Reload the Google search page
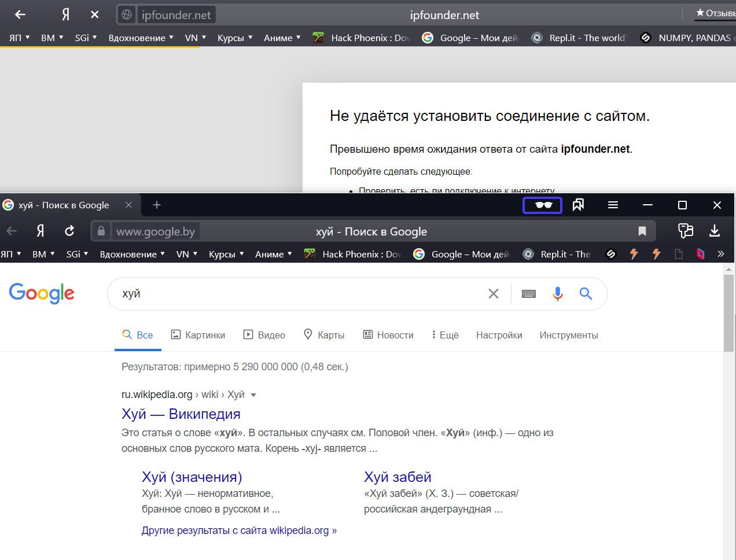Screen dimensions: 736x560 (69, 231)
